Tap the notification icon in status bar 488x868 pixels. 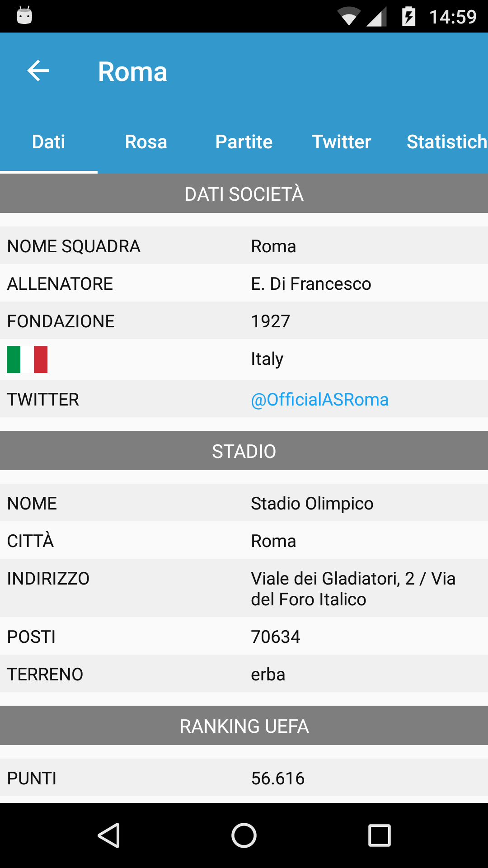pyautogui.click(x=24, y=16)
